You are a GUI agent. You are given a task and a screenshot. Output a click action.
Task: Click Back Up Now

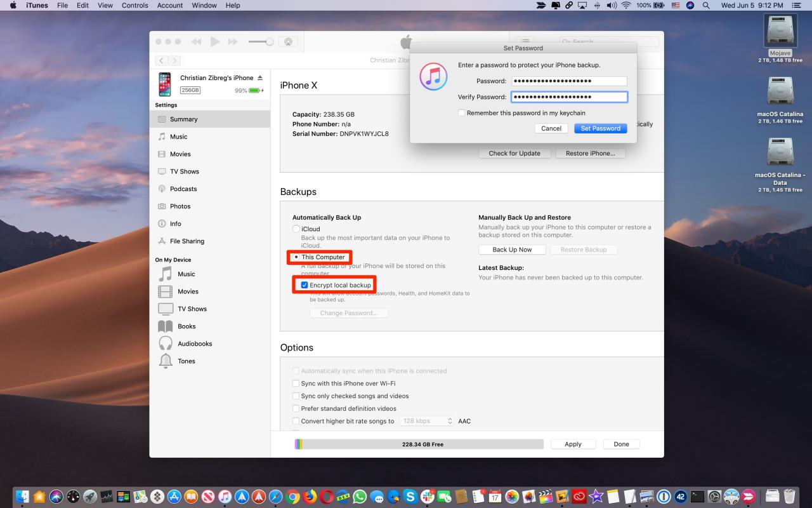[512, 250]
